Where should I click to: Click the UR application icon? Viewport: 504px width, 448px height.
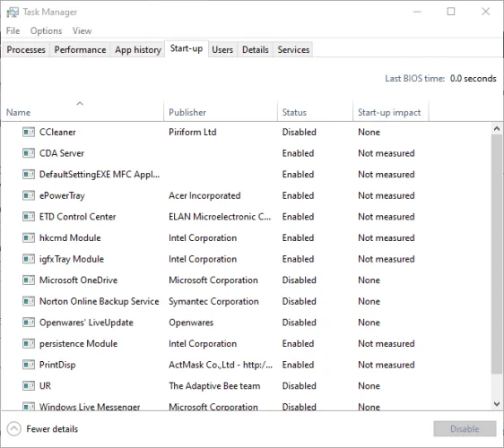coord(29,386)
